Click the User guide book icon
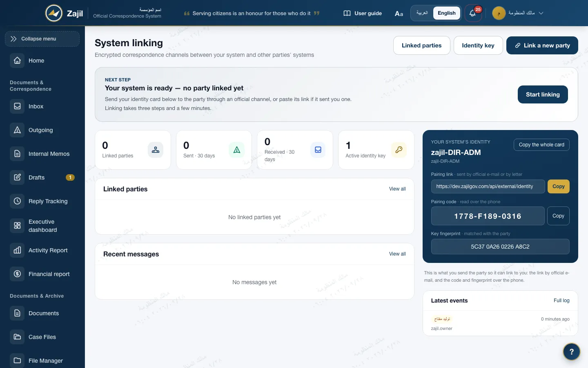Screen dimensions: 588x368 pos(347,13)
